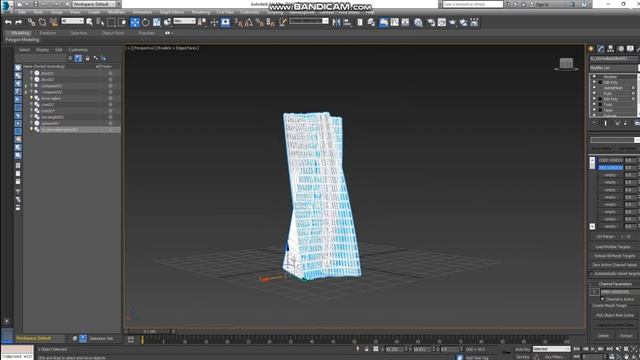The image size is (640, 360).
Task: Toggle Angle Snap in main toolbar
Action: click(249, 22)
